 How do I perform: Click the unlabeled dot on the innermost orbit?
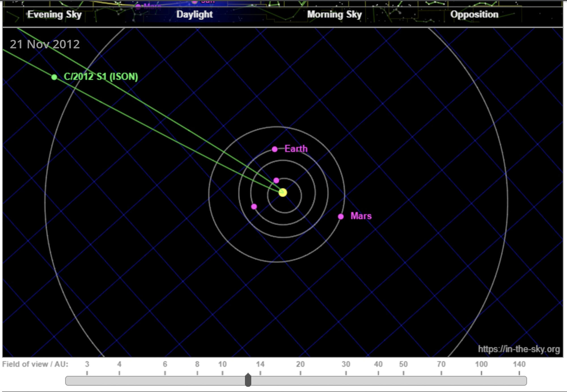[x=276, y=180]
